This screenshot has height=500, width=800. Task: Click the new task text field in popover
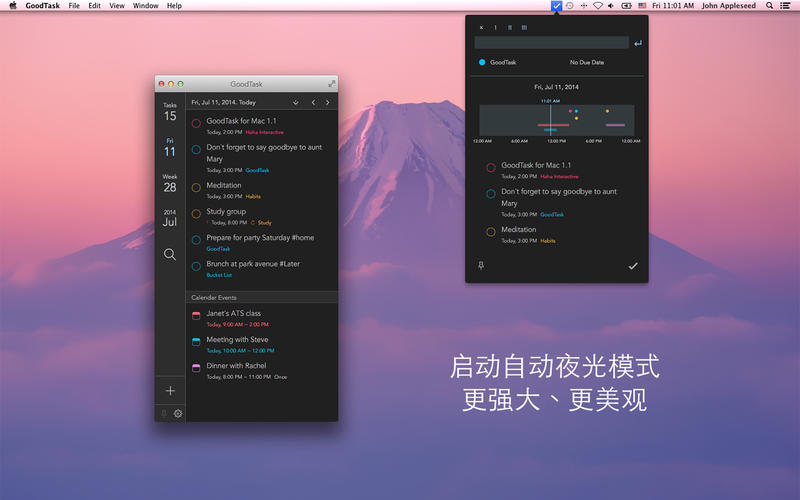coord(552,43)
